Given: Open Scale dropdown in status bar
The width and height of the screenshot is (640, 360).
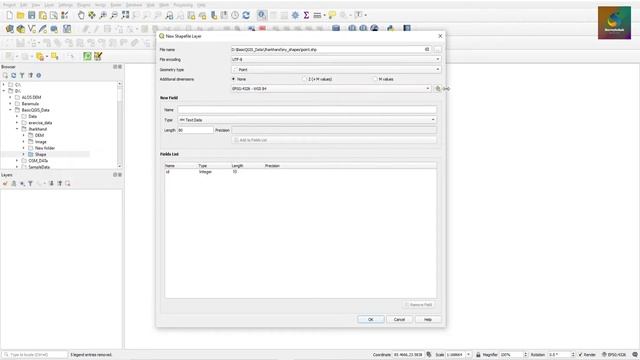Looking at the screenshot, I should [x=469, y=355].
